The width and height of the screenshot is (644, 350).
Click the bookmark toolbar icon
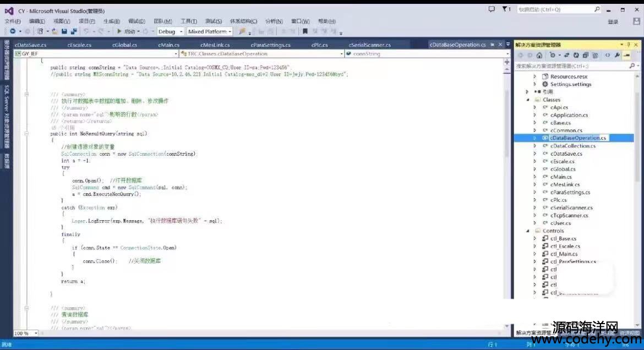[305, 31]
